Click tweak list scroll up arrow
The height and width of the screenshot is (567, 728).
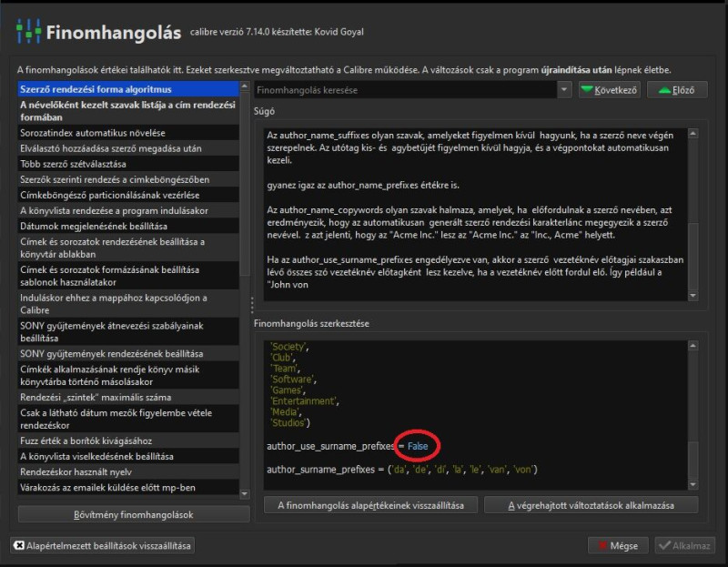coord(245,86)
